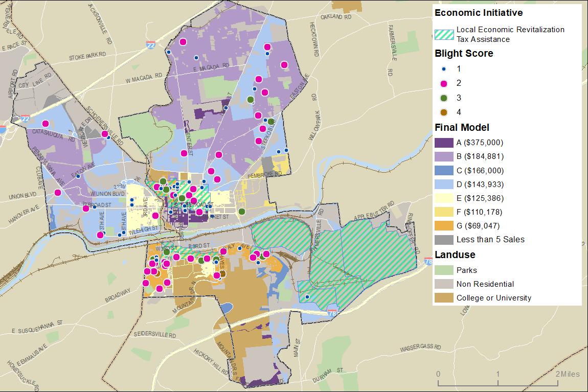Click the Less than 5 Sales gray swatch
This screenshot has width=588, height=392.
point(444,240)
